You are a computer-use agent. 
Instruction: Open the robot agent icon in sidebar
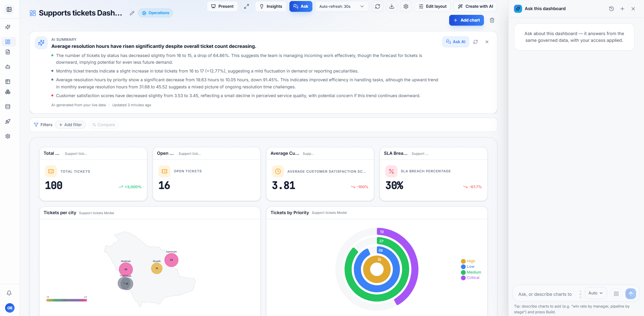point(8,67)
